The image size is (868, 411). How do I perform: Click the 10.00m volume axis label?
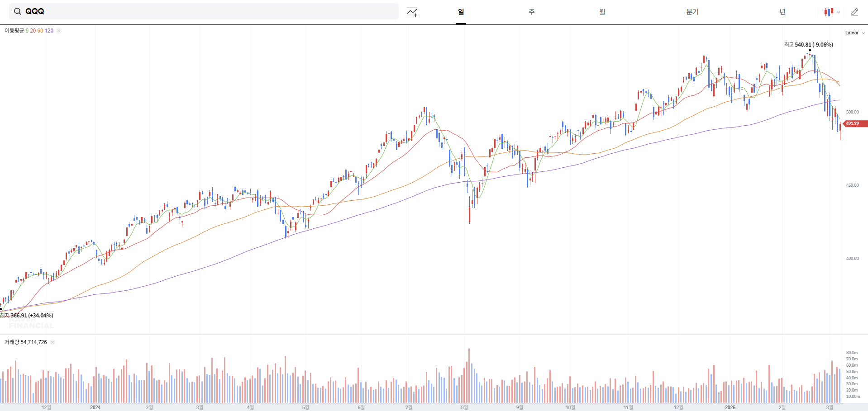pos(853,397)
